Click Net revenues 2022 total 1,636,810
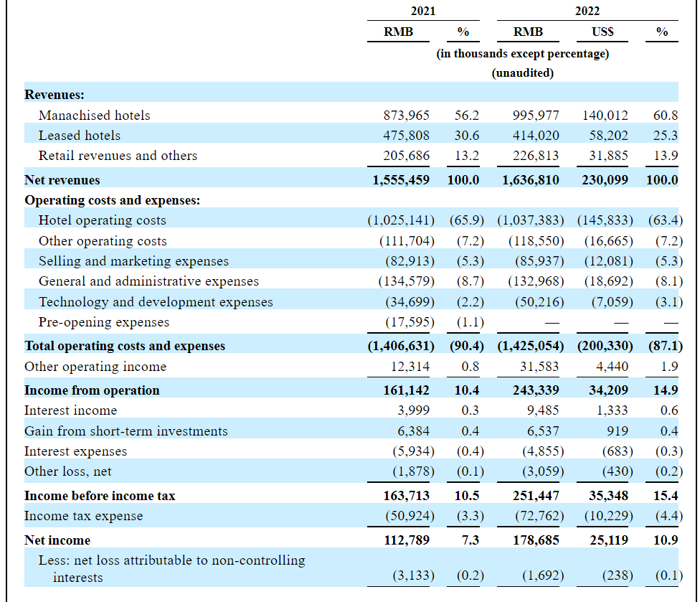700x602 pixels. [x=530, y=180]
